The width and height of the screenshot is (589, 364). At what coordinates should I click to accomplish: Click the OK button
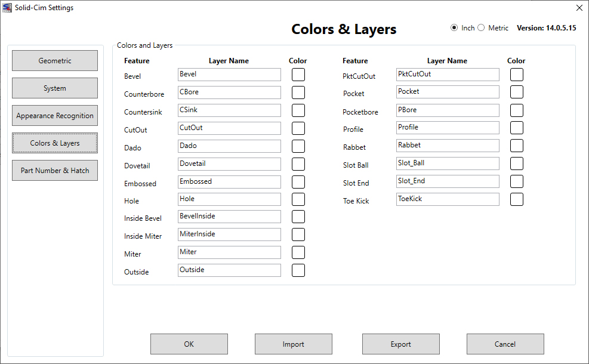[189, 344]
